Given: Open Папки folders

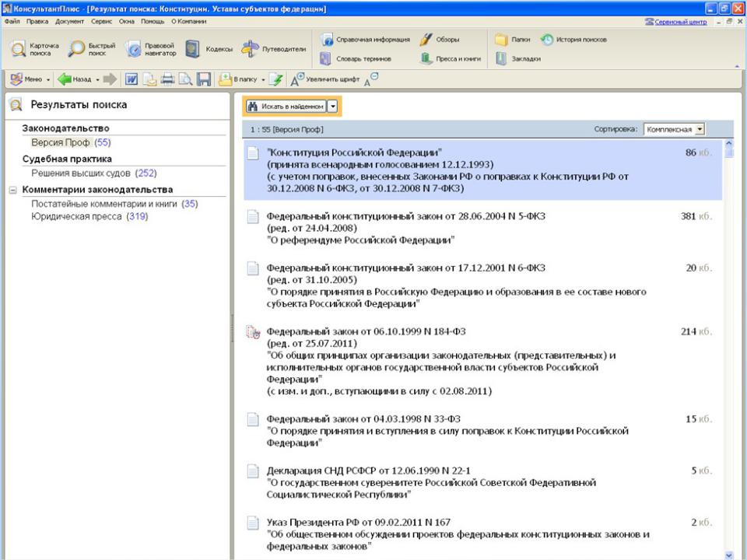Looking at the screenshot, I should coord(512,40).
